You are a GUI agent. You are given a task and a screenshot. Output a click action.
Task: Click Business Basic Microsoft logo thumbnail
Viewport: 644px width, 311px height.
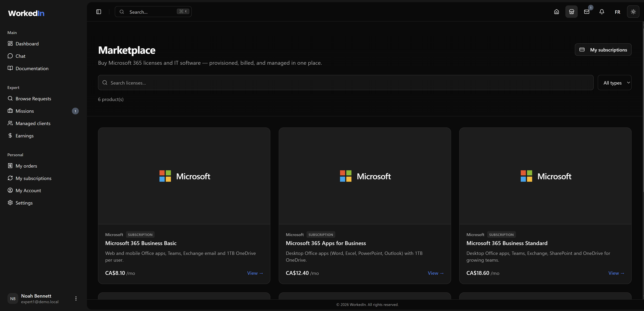184,176
